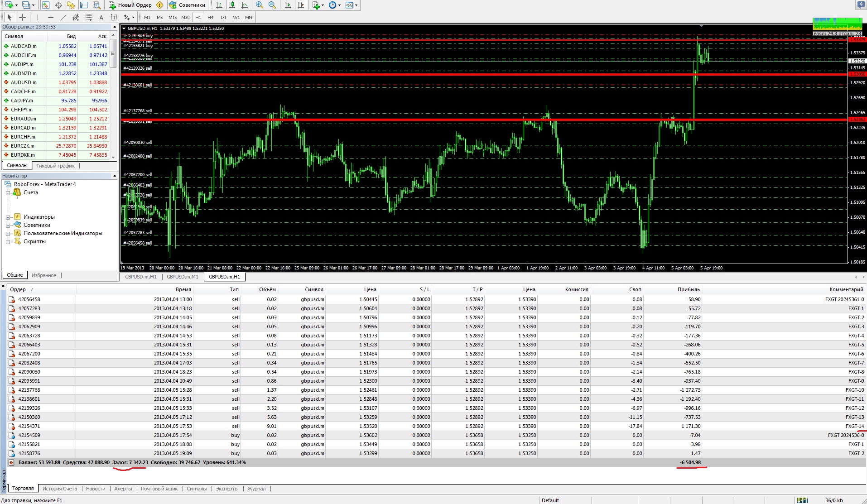Switch timeframe to M1
Screen dimensions: 867x504
coord(147,17)
